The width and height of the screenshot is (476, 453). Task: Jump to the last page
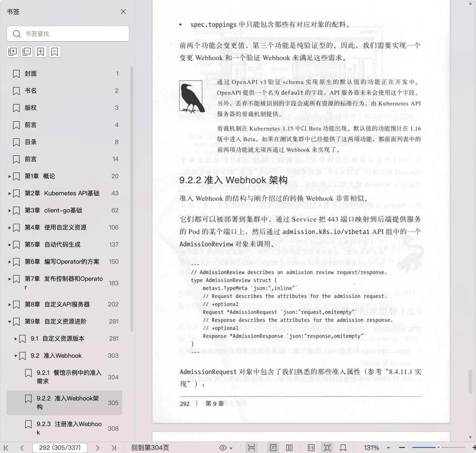point(114,448)
